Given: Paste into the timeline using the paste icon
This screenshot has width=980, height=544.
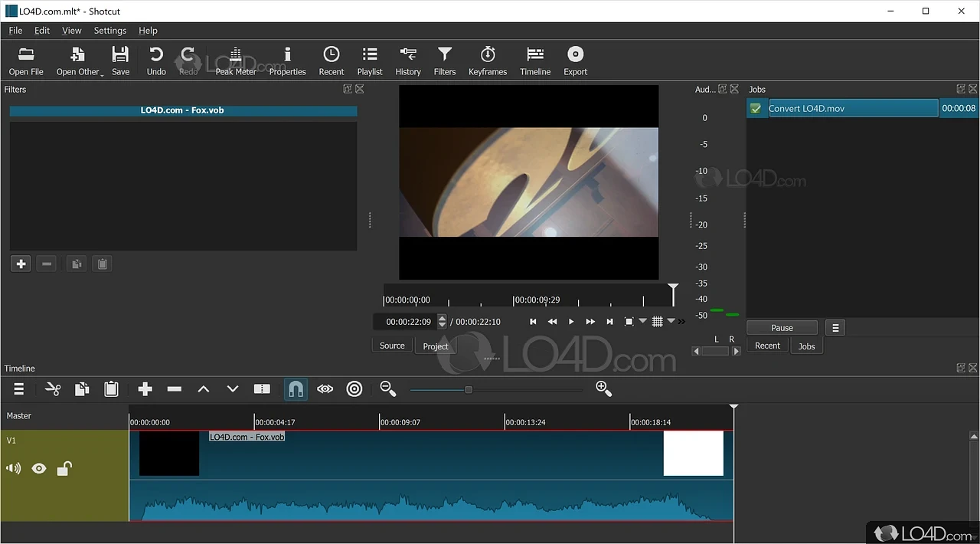Looking at the screenshot, I should (x=111, y=388).
